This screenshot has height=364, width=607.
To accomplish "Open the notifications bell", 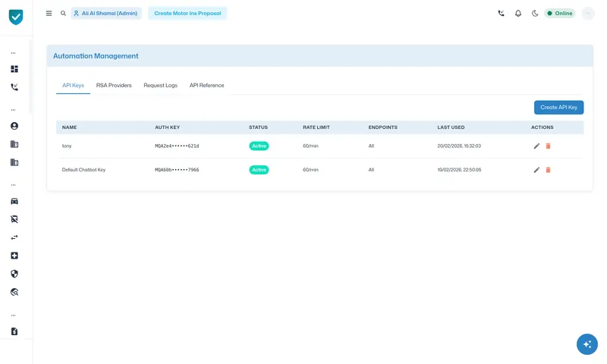I will [x=518, y=13].
